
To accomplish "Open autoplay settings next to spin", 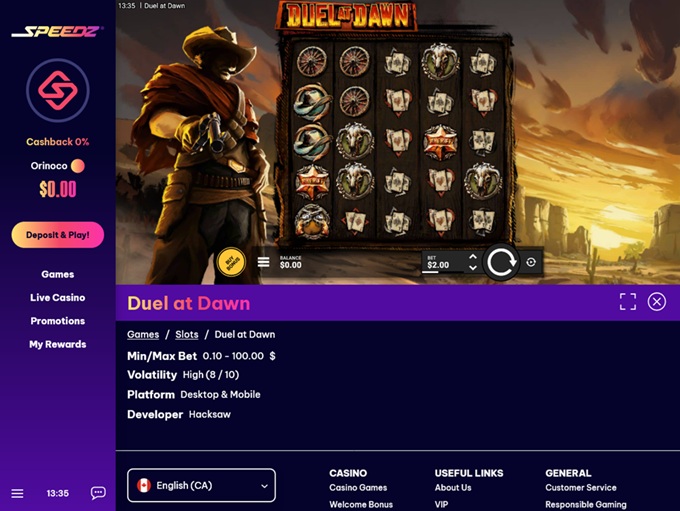I will point(531,263).
